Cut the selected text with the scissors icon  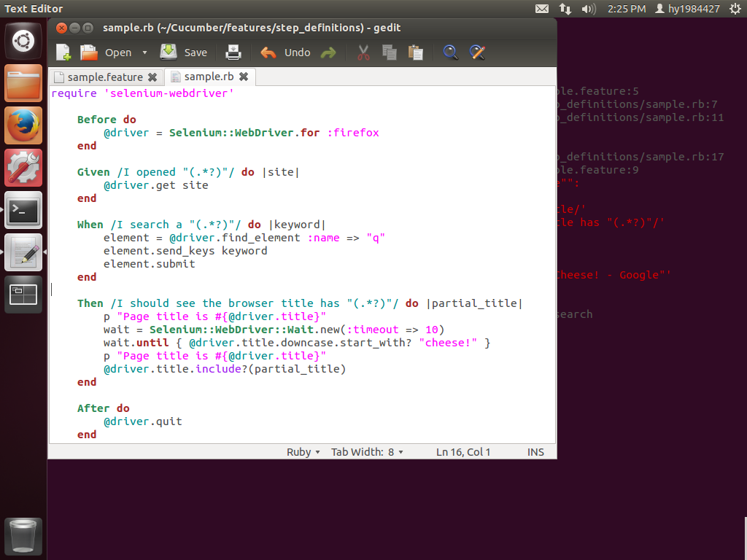(363, 52)
